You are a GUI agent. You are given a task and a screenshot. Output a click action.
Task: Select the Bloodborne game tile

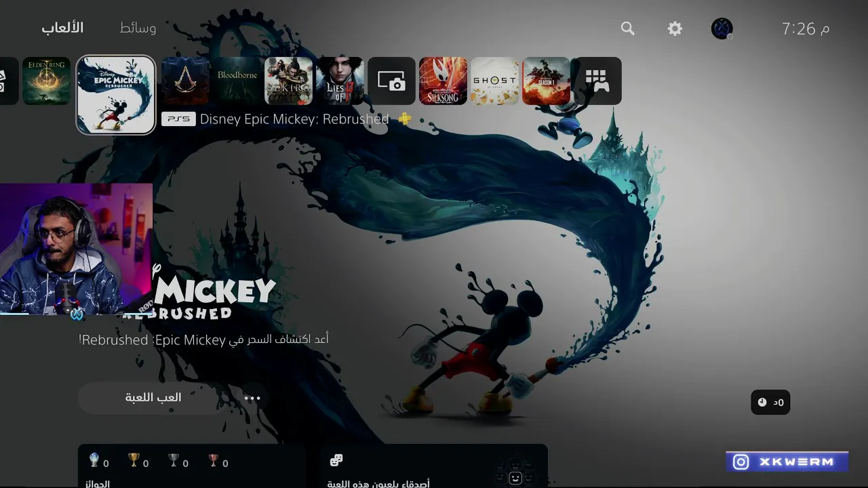coord(237,81)
